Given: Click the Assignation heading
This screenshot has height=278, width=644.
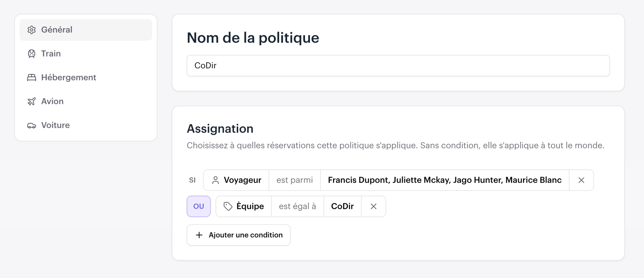Looking at the screenshot, I should tap(220, 129).
